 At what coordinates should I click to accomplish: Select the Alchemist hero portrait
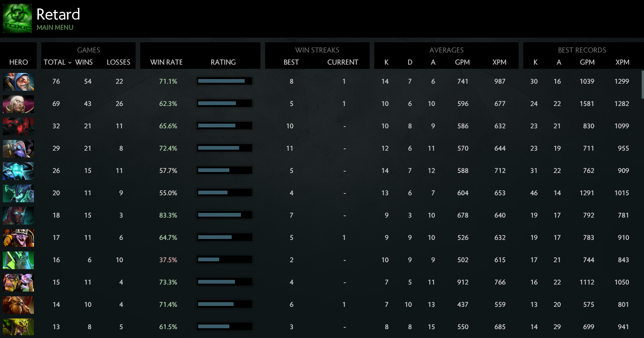pos(18,282)
